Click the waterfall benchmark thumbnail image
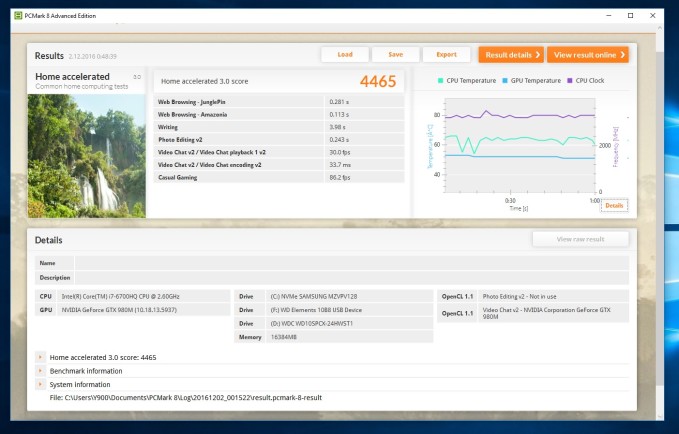Viewport: 679px width, 434px height. (x=87, y=156)
